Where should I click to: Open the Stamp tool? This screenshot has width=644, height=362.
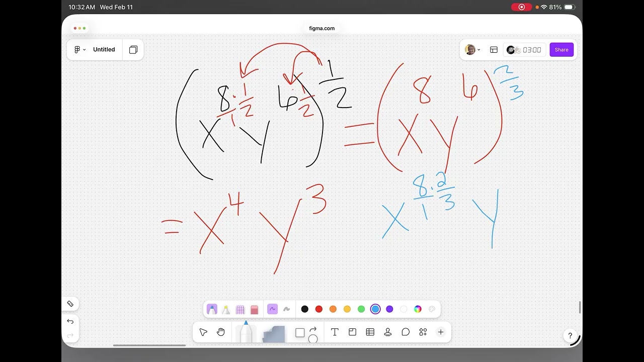click(x=388, y=332)
